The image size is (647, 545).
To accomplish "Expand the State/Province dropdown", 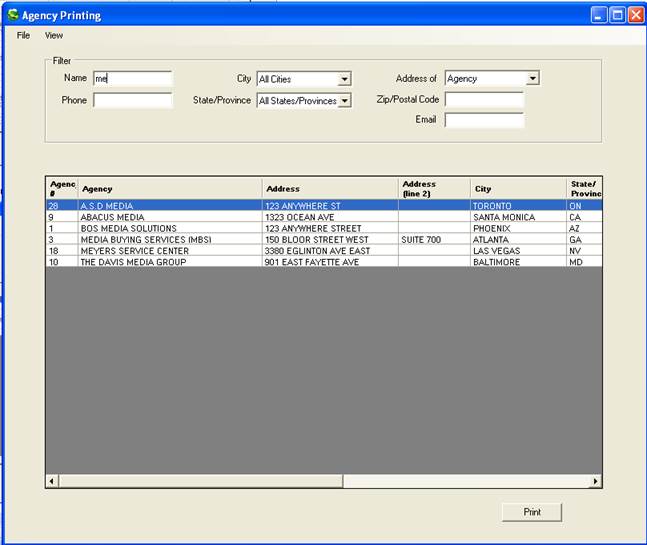I will pyautogui.click(x=344, y=101).
